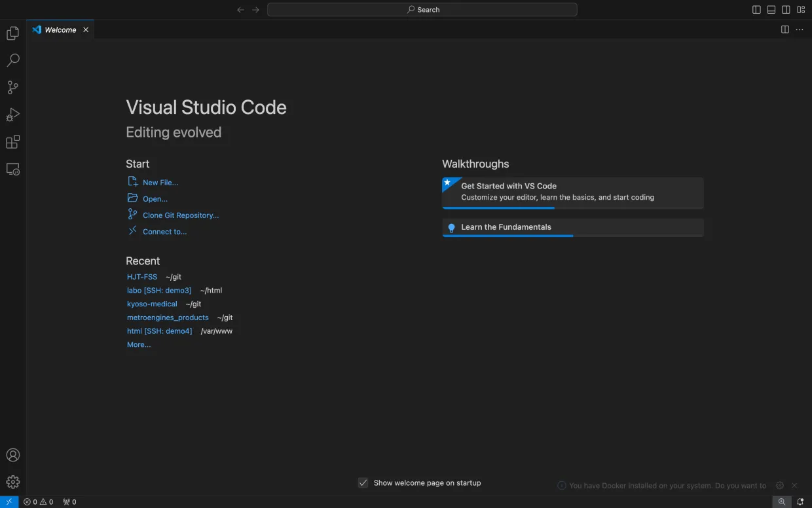
Task: Click Clone Git Repository link
Action: coord(181,215)
